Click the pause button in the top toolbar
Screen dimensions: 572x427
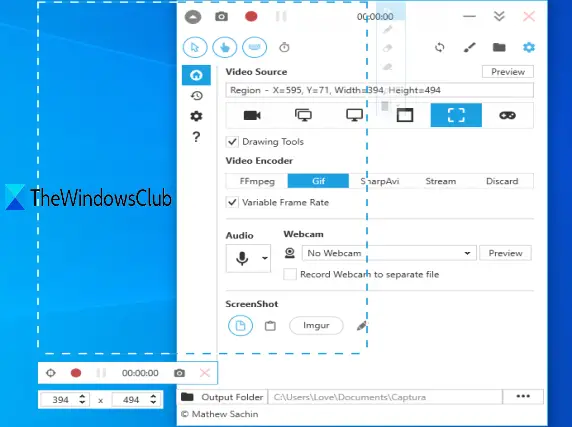281,16
